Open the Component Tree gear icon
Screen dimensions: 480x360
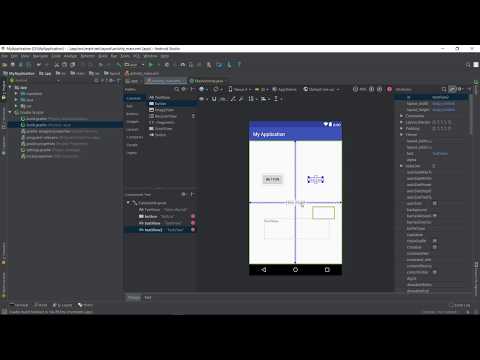(183, 194)
